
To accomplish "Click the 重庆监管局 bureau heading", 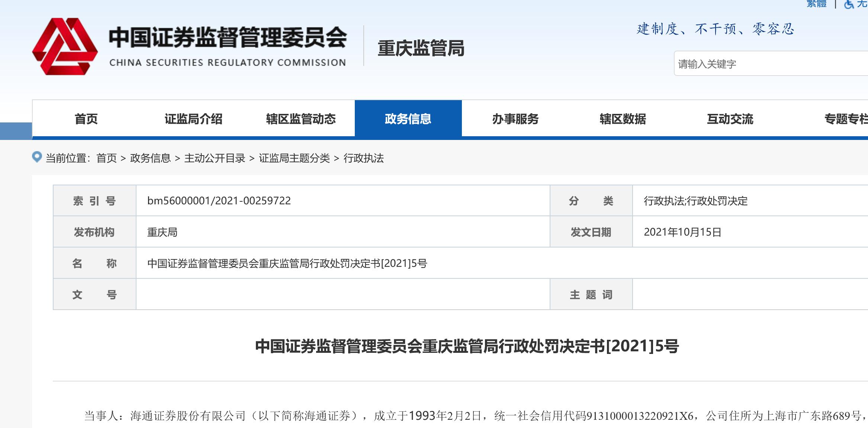I will (x=421, y=49).
